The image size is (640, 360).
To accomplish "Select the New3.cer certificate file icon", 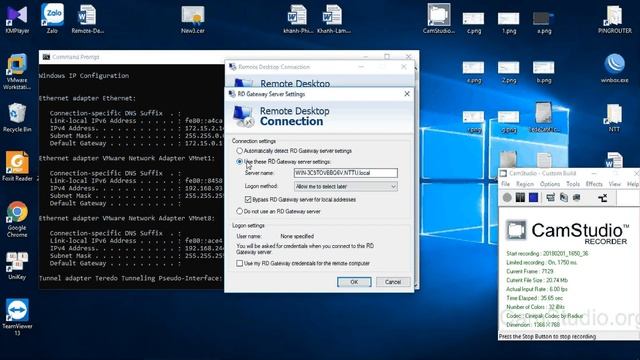I will (x=193, y=18).
